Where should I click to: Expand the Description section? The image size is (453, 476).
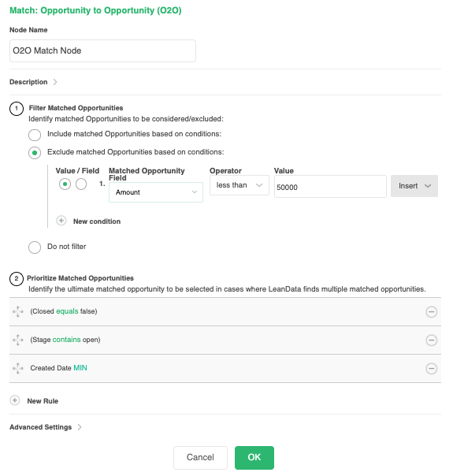pyautogui.click(x=33, y=82)
